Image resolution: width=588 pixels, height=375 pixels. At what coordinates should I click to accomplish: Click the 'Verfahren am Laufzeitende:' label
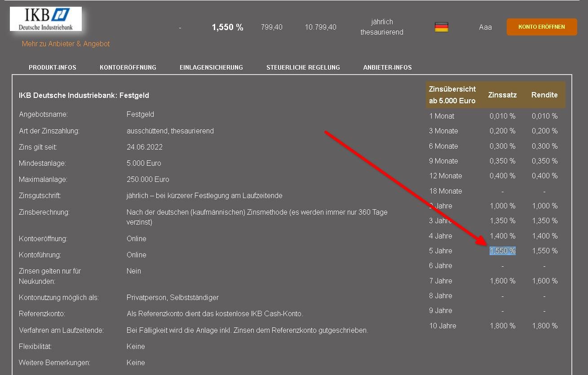(61, 331)
